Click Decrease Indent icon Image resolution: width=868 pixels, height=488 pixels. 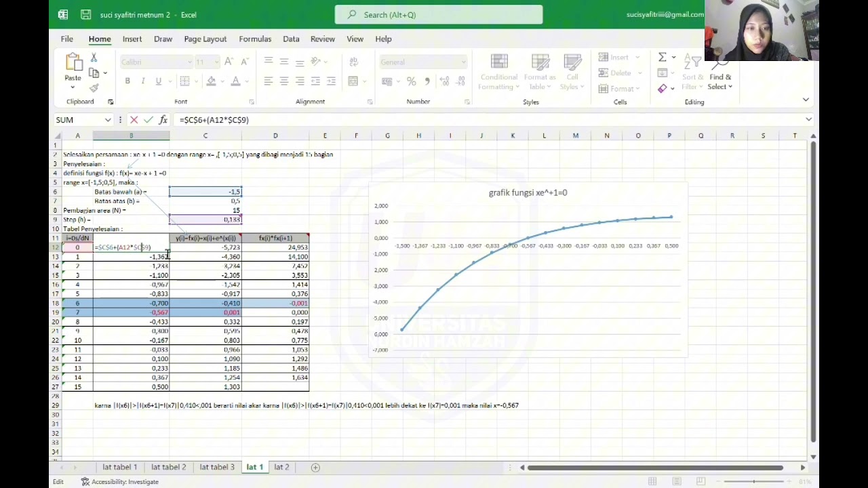315,81
